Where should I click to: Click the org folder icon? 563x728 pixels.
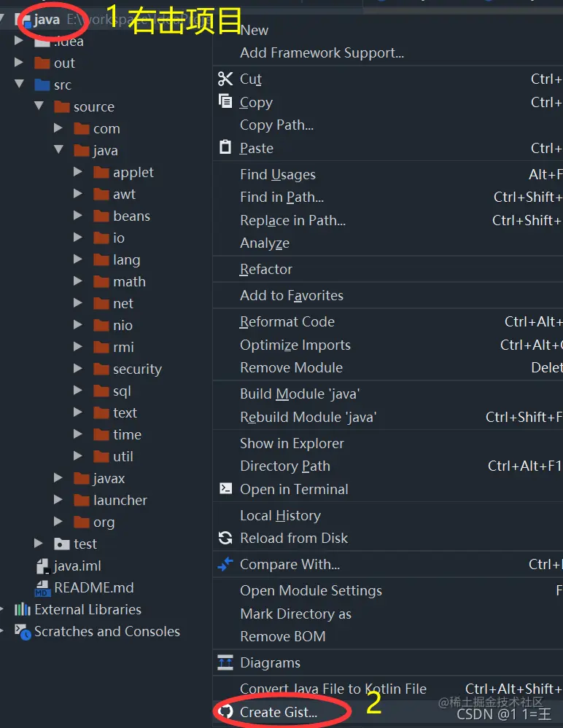81,522
